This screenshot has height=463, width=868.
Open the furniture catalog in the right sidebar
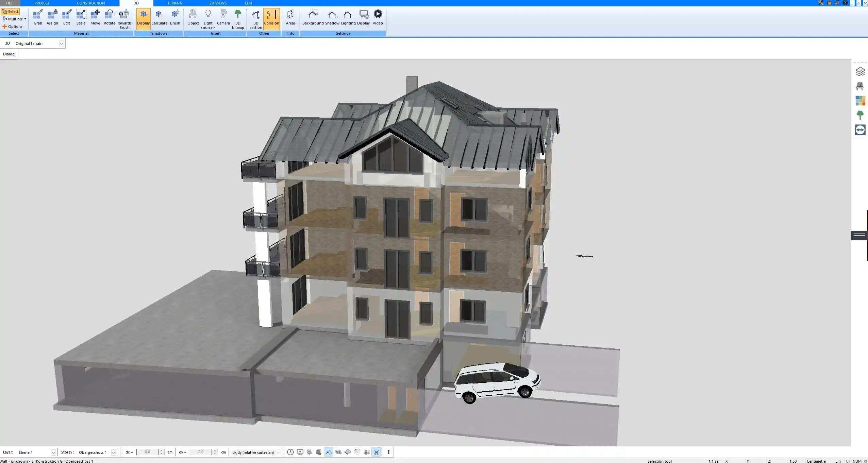(860, 86)
